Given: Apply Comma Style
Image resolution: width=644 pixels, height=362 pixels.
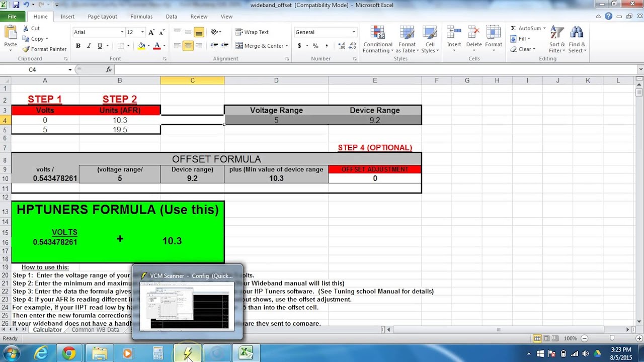Looking at the screenshot, I should coord(327,46).
